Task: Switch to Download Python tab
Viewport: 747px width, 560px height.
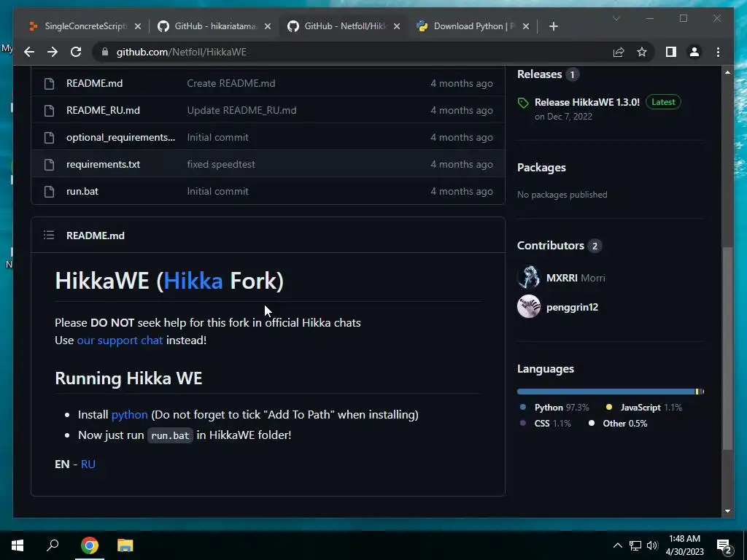Action: (x=473, y=26)
